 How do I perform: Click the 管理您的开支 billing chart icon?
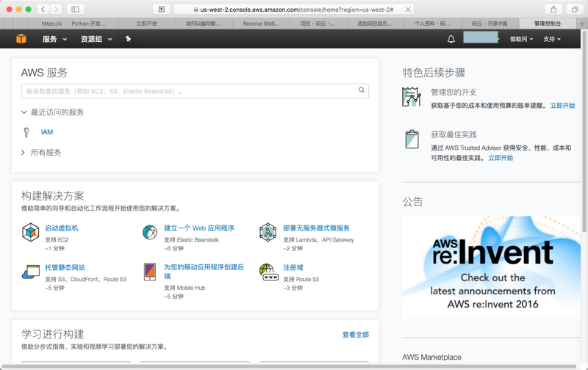[412, 97]
